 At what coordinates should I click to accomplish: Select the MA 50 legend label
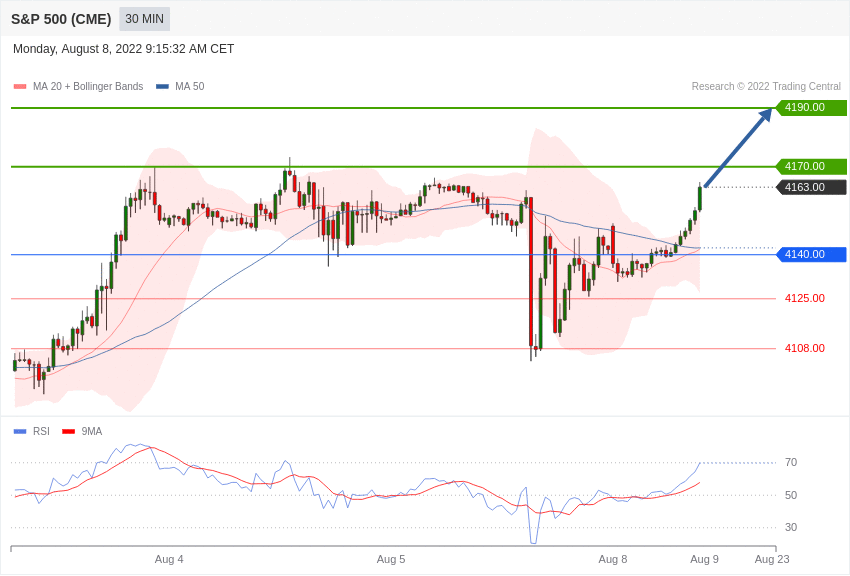tap(190, 87)
